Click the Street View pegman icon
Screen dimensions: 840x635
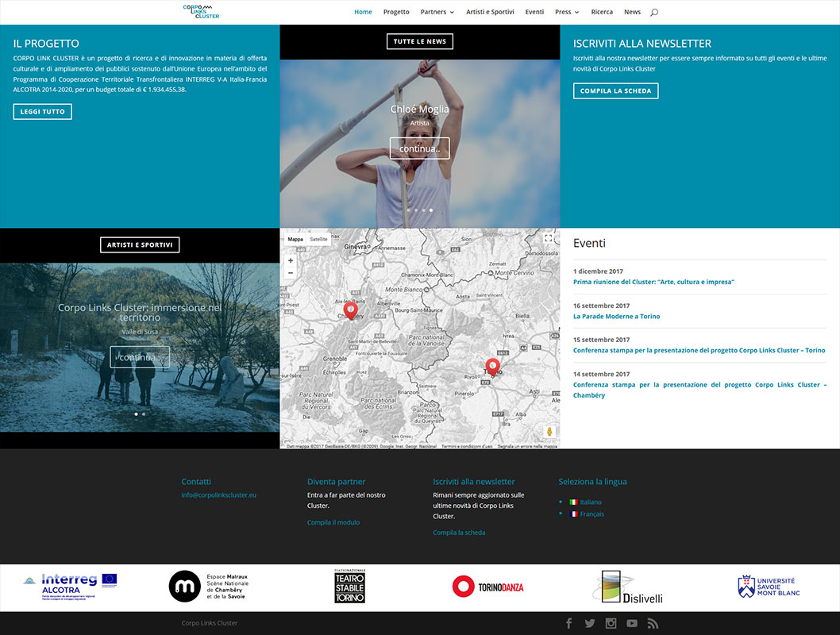point(549,432)
